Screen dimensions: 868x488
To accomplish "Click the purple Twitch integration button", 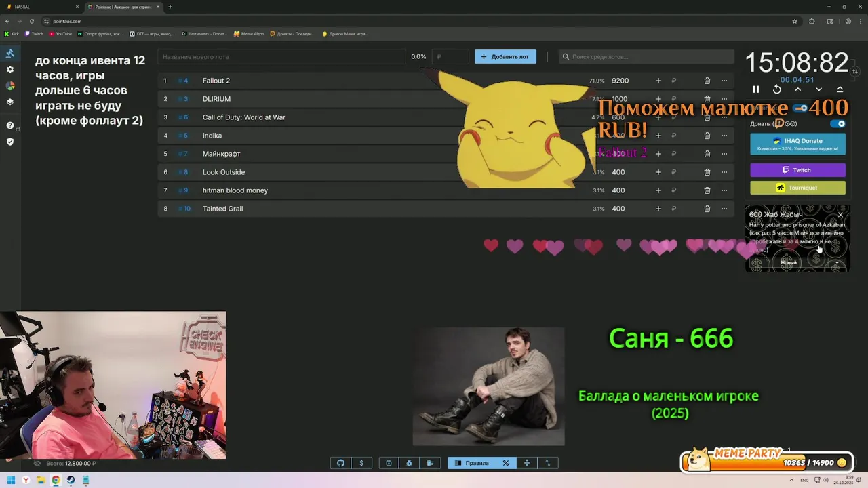I will [x=797, y=170].
